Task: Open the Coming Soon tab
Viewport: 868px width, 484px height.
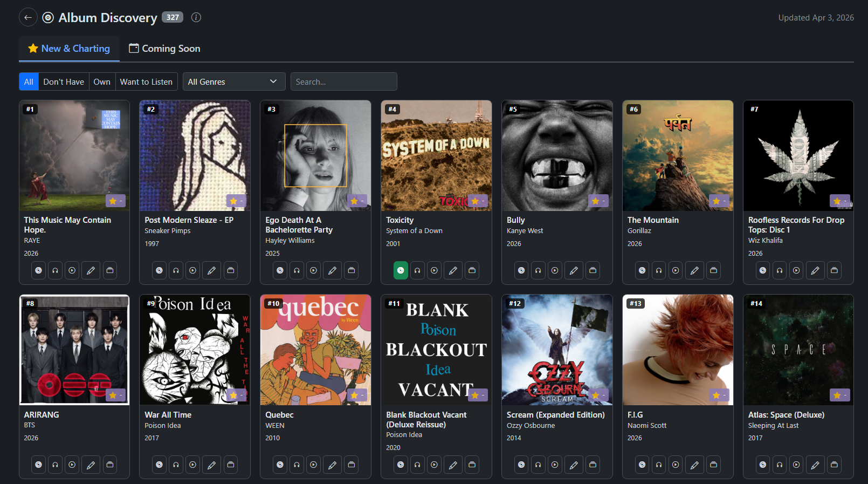Action: [x=164, y=49]
